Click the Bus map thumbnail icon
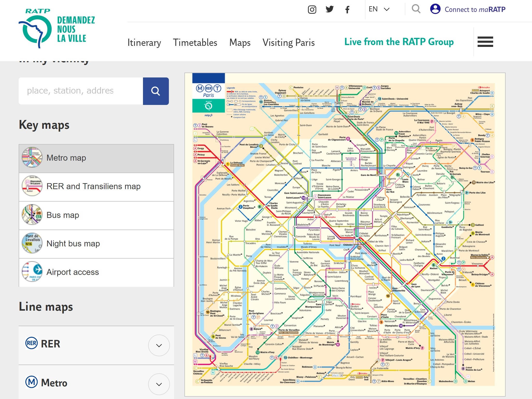The width and height of the screenshot is (532, 399). [x=32, y=215]
